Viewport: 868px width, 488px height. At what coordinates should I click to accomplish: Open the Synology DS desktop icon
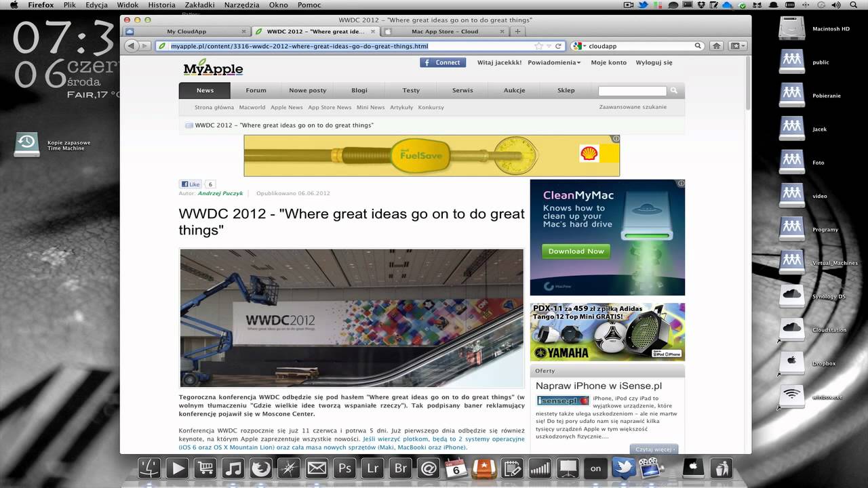coord(791,296)
